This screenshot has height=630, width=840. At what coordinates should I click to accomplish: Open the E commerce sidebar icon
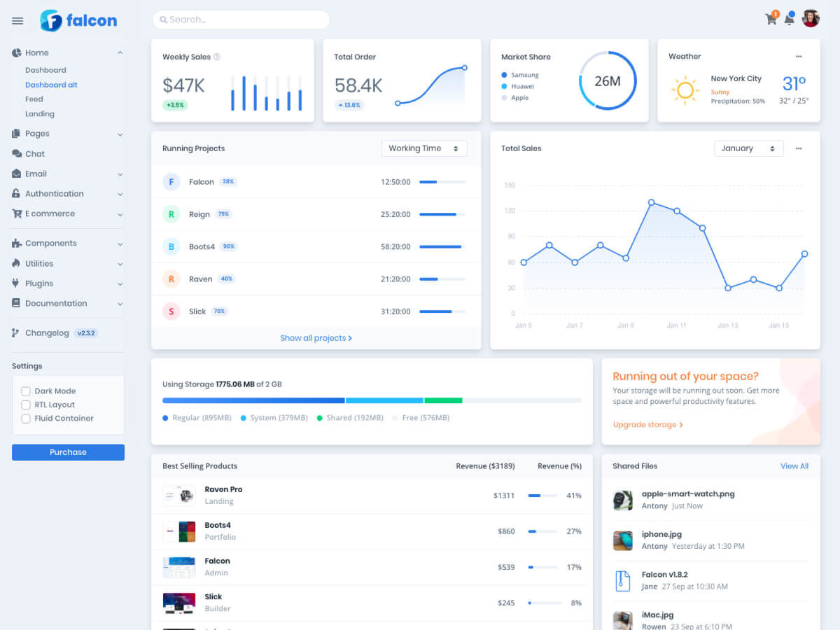point(16,213)
